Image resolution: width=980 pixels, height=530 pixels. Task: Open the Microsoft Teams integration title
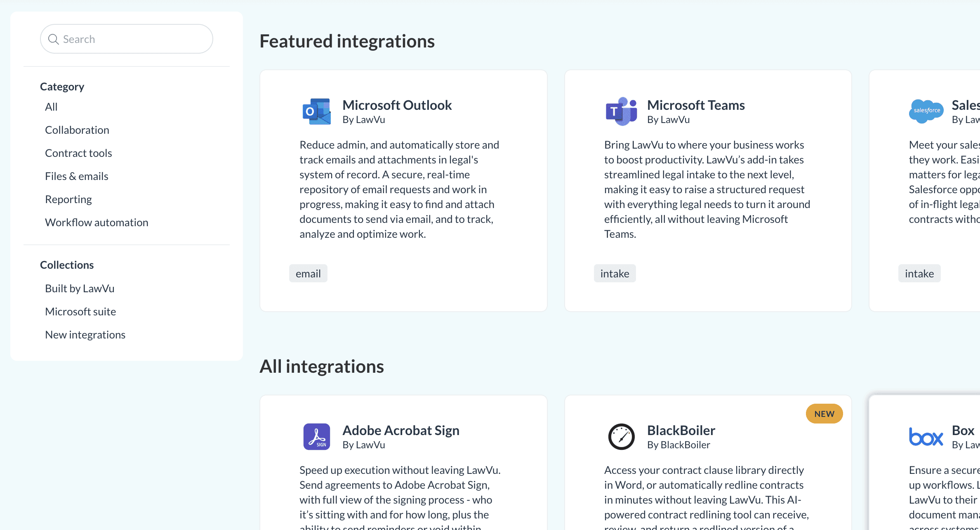(x=696, y=105)
